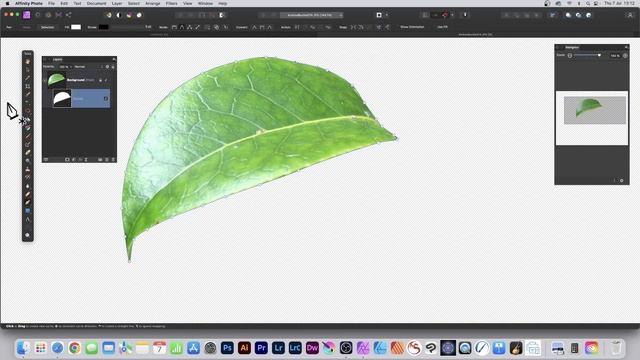
Task: Select the Background layer leaf thumbnail
Action: click(56, 80)
